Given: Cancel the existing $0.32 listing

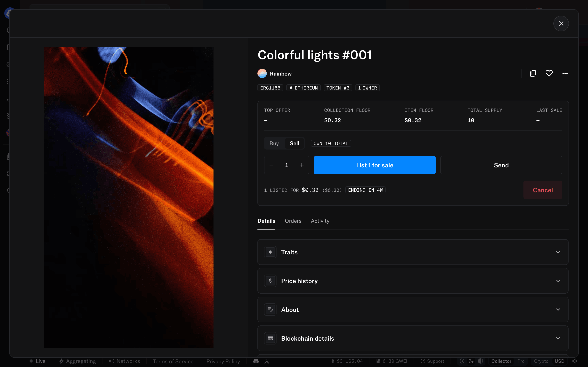Looking at the screenshot, I should 542,190.
